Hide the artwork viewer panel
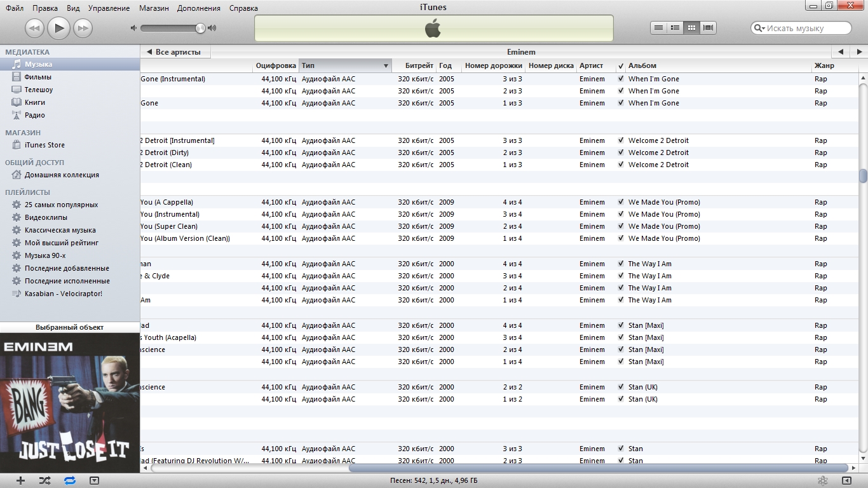868x488 pixels. [94, 481]
